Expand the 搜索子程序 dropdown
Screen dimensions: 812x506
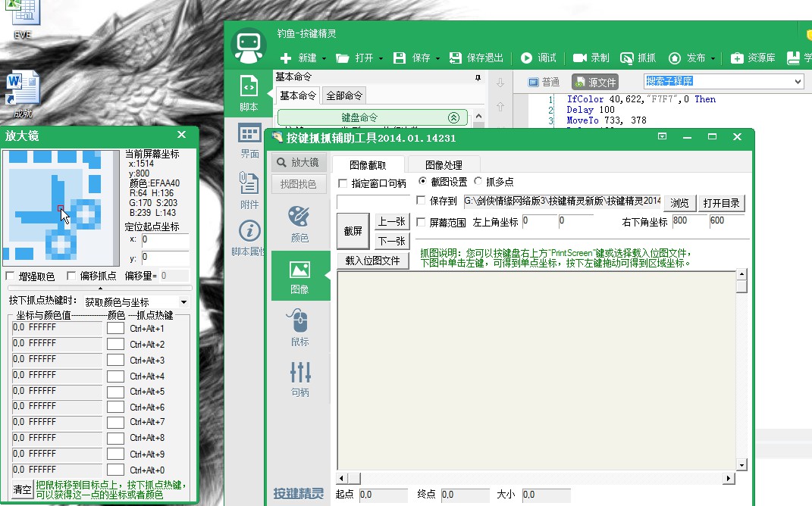click(x=798, y=82)
